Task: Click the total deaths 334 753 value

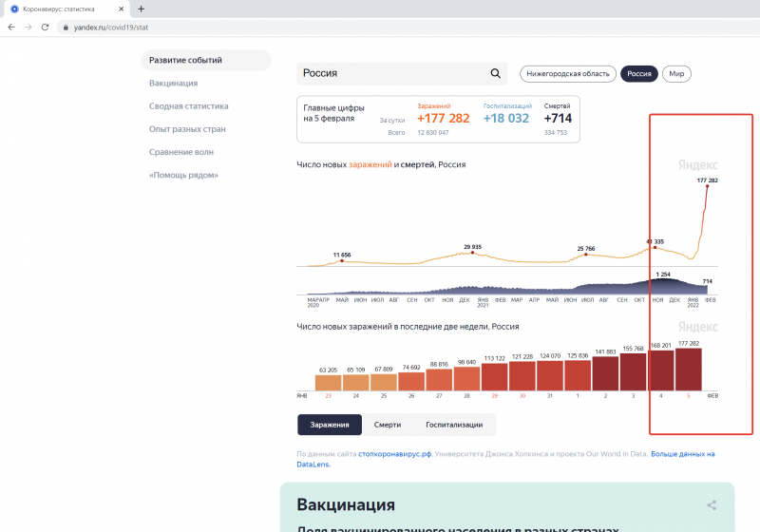Action: click(x=556, y=133)
